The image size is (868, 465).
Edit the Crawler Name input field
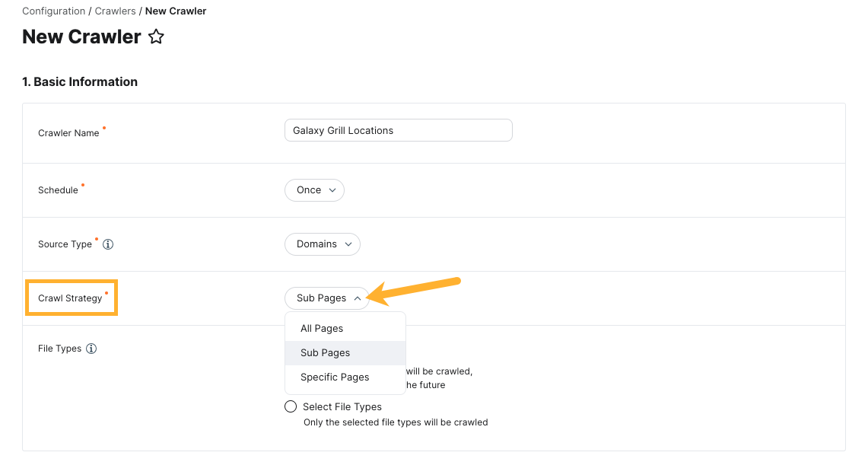398,130
